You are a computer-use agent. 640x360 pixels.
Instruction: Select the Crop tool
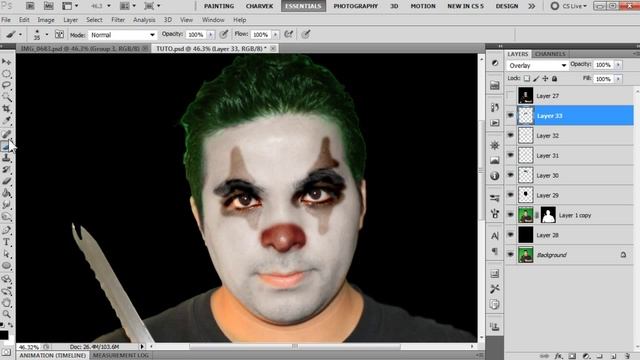click(7, 109)
